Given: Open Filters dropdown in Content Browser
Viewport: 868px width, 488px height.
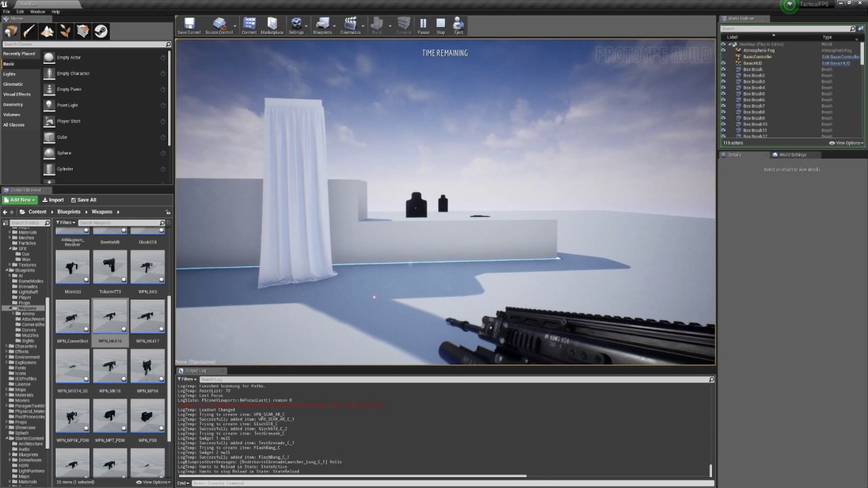Looking at the screenshot, I should pyautogui.click(x=65, y=222).
